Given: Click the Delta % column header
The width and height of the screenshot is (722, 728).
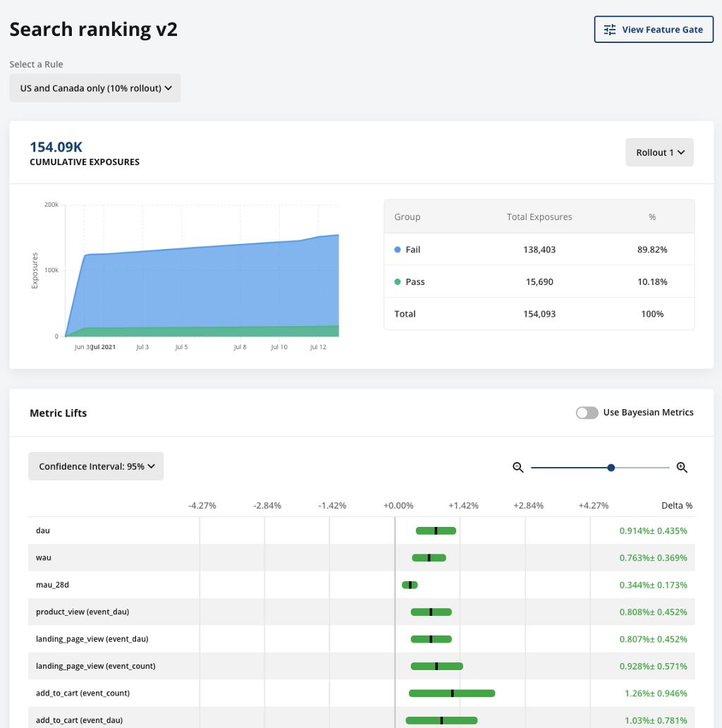Looking at the screenshot, I should [x=677, y=506].
